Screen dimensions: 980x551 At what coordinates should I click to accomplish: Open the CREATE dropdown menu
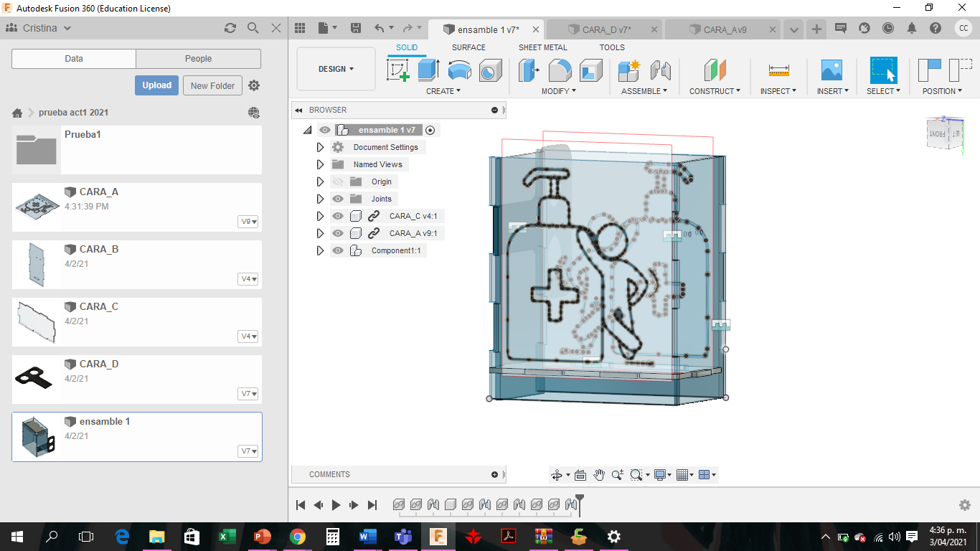(443, 91)
